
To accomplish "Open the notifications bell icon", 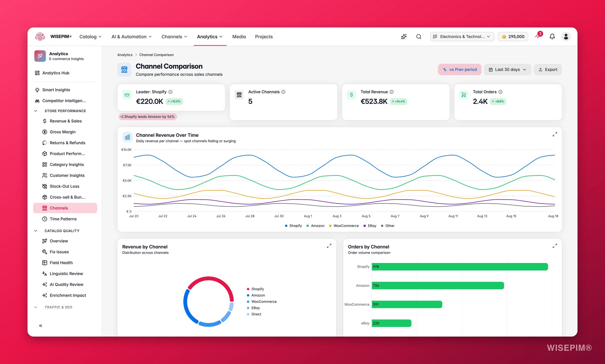I will (552, 37).
